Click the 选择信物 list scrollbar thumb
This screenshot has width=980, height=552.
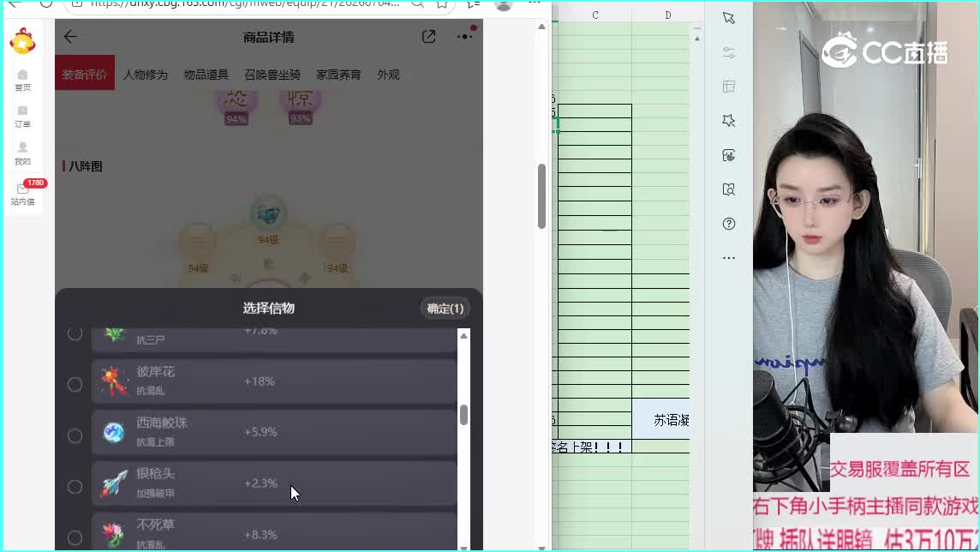pyautogui.click(x=463, y=415)
